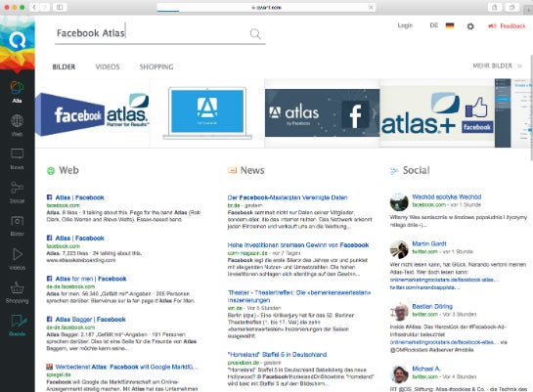
Task: Click the Safari address bar
Action: [x=266, y=7]
